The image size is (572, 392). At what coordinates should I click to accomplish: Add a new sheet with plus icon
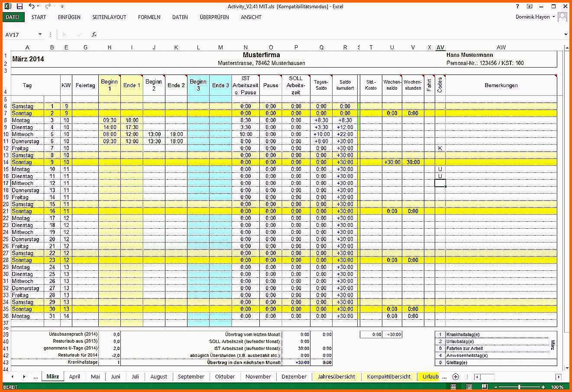click(x=456, y=377)
